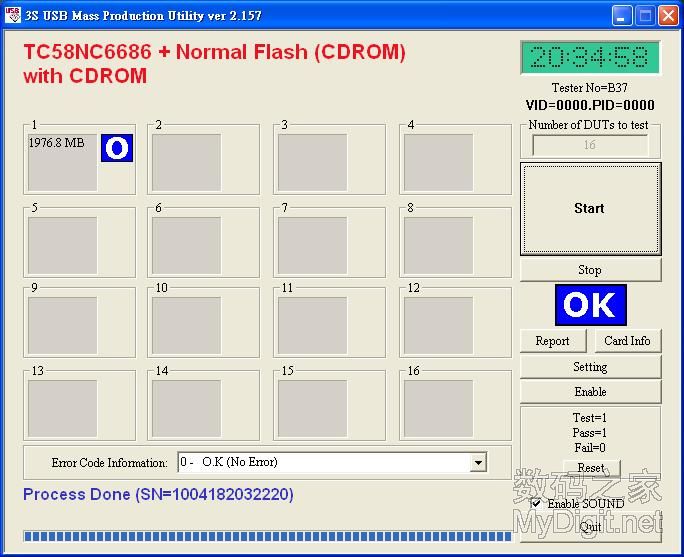
Task: Click the 'Tester No=B37' label
Action: coord(590,88)
